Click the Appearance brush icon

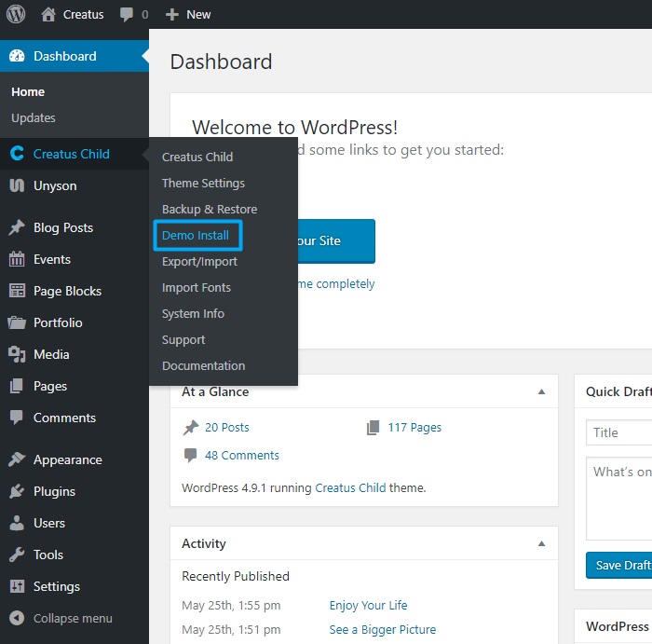[17, 459]
